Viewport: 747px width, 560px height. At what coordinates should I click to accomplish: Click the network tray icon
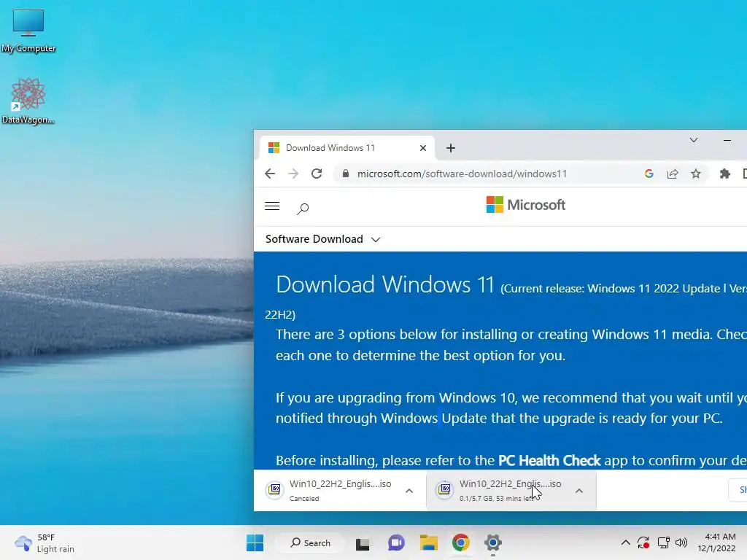click(663, 542)
